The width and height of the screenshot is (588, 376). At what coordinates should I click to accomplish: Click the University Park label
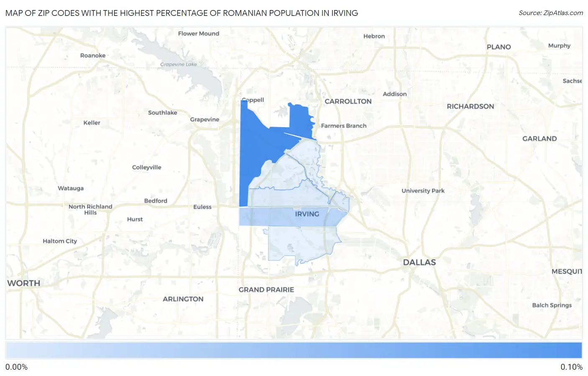tap(423, 190)
